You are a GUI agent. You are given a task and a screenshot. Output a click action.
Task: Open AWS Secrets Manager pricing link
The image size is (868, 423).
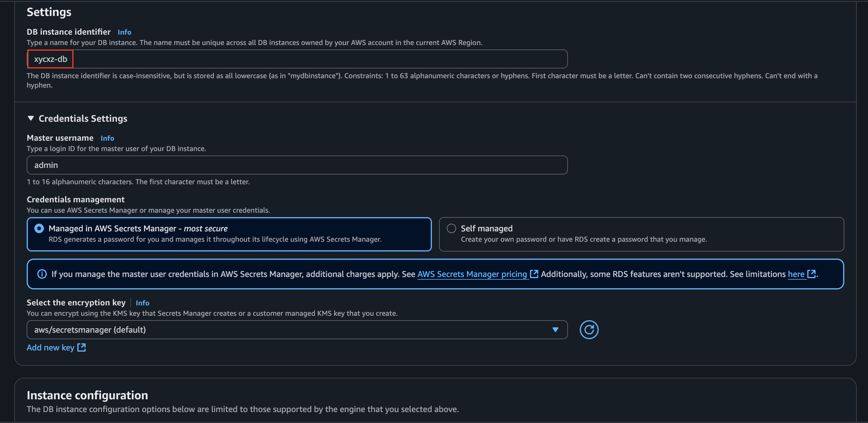pos(472,274)
